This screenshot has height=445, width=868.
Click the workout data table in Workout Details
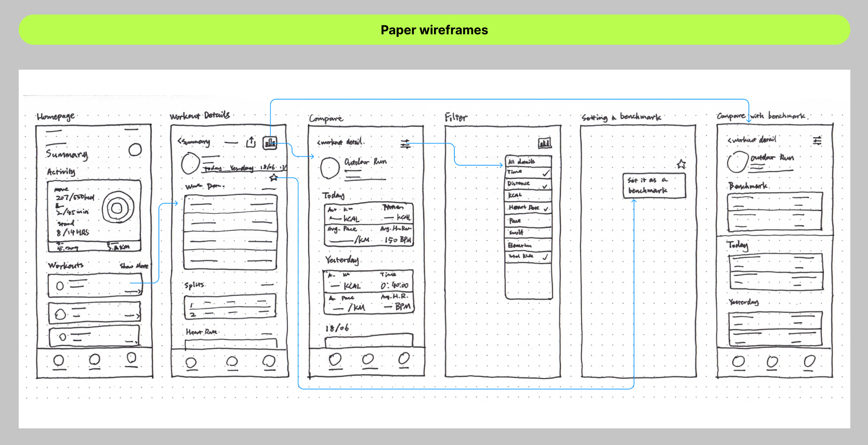coord(230,232)
